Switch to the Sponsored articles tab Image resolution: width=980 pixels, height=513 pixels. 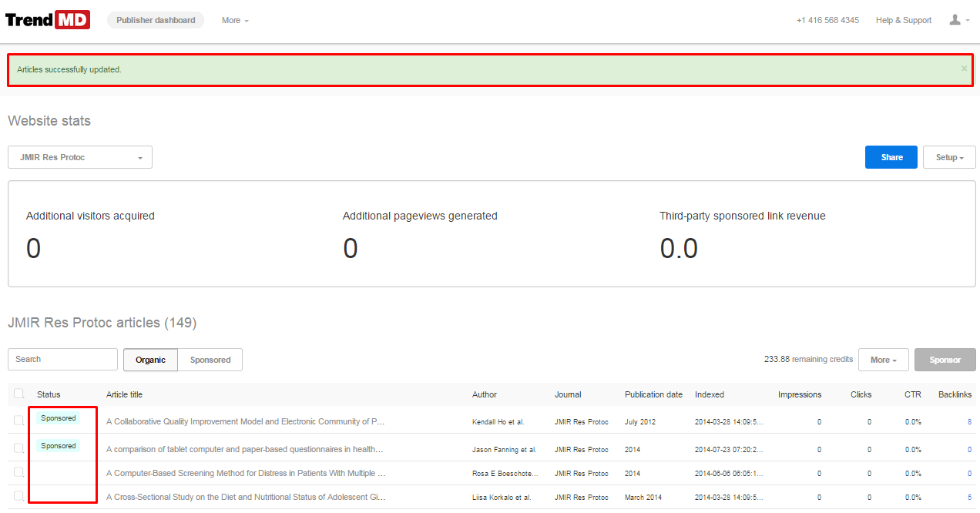click(210, 360)
